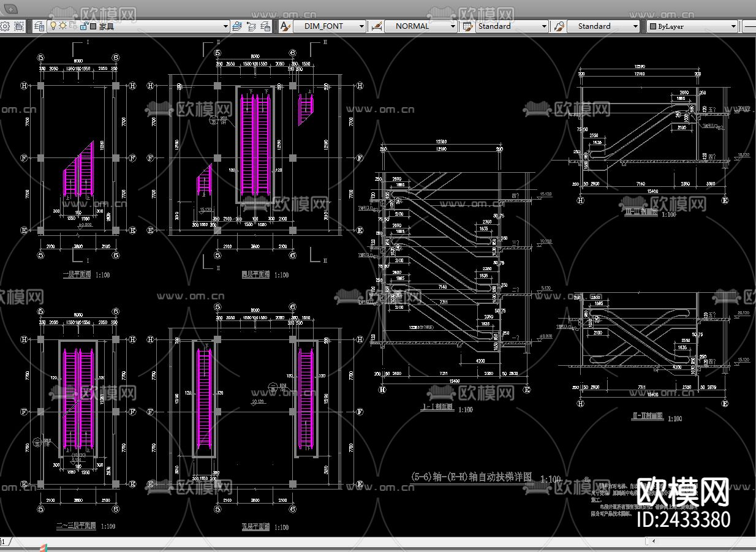Toggle the 家具 layer on/off light bulb

coord(53,26)
